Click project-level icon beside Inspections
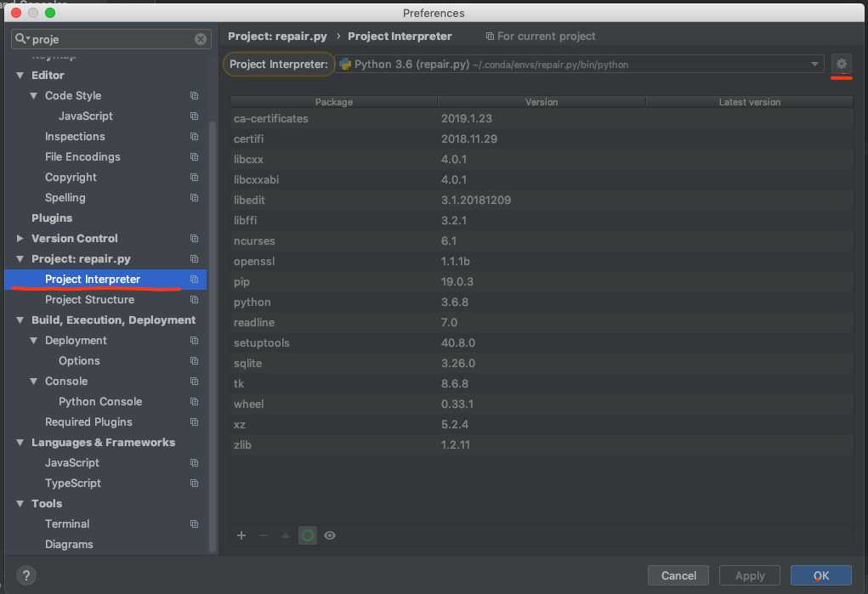Viewport: 868px width, 594px height. coord(195,136)
